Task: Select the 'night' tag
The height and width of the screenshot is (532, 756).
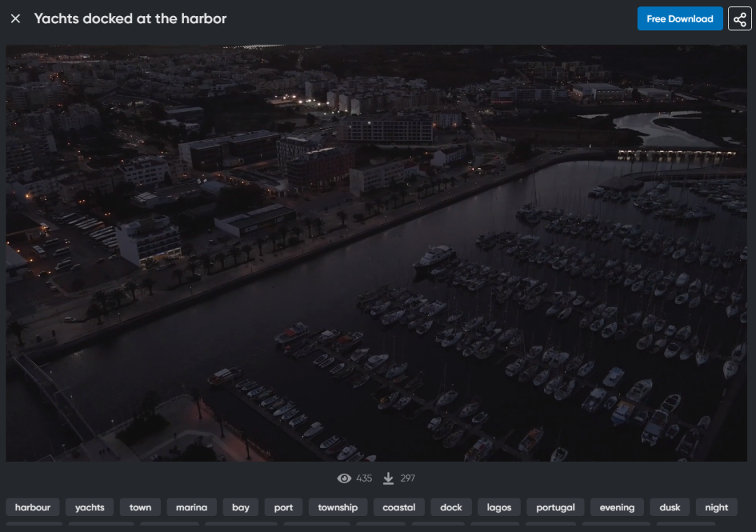Action: tap(716, 507)
